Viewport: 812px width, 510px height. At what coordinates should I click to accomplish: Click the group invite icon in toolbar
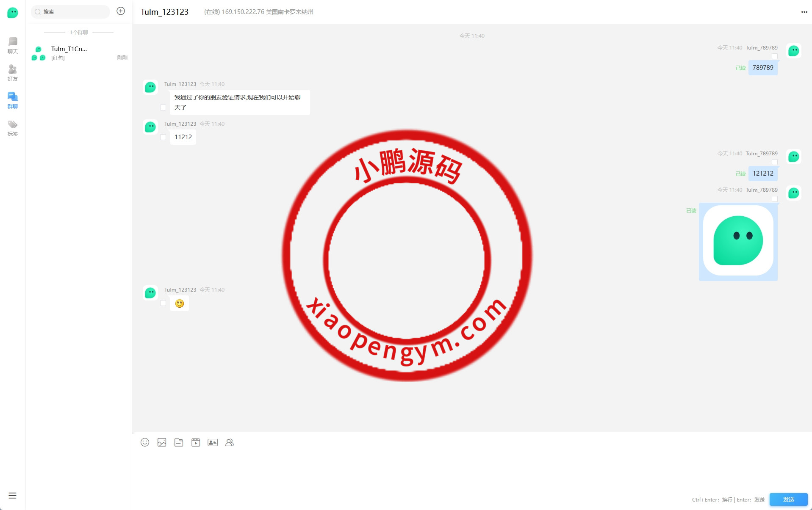pyautogui.click(x=230, y=442)
